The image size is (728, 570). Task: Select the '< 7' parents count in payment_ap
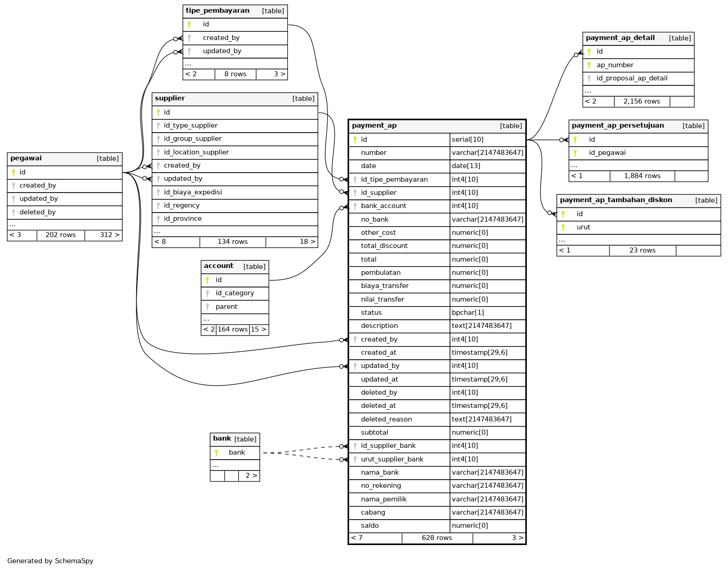point(357,538)
